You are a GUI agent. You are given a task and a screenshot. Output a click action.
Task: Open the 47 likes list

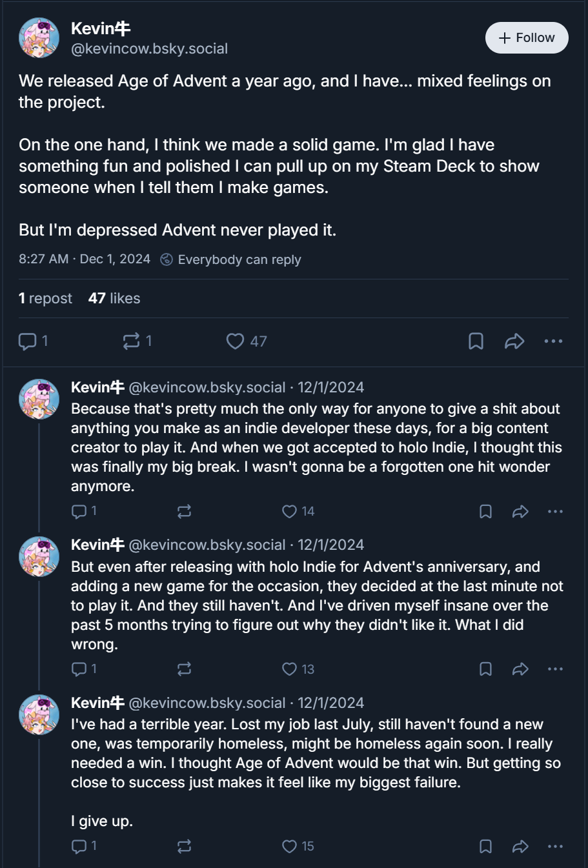(x=114, y=298)
